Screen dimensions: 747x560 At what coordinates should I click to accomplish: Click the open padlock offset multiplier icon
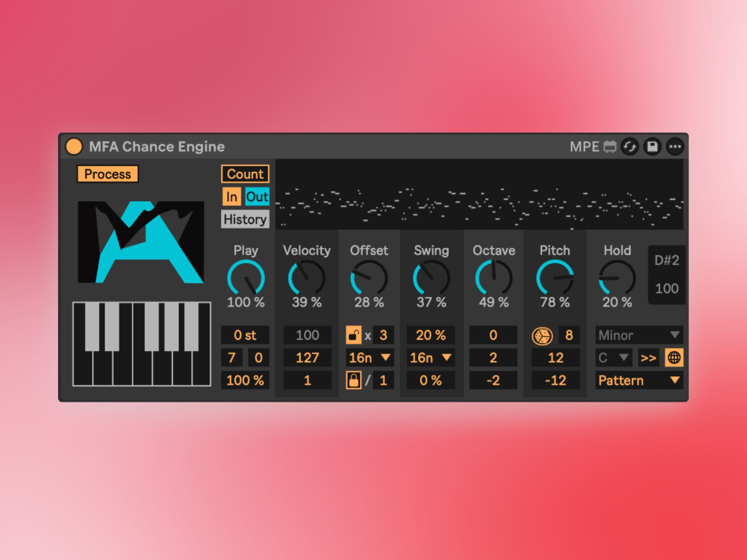click(353, 335)
